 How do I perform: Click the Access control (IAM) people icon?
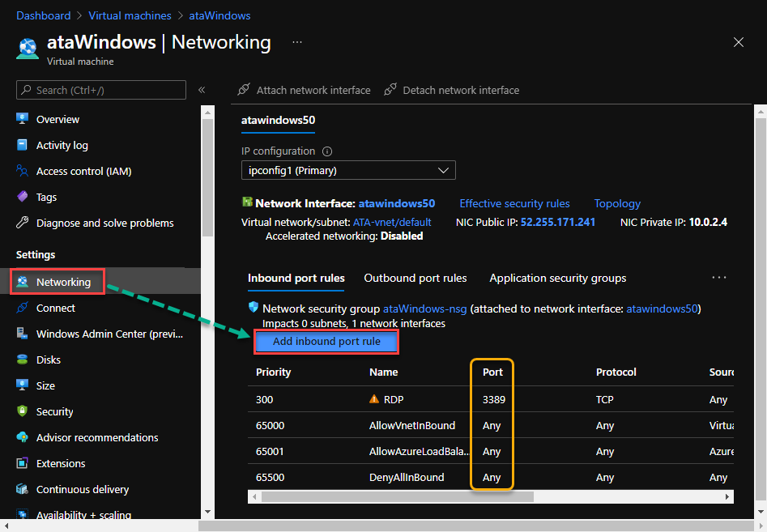point(22,171)
